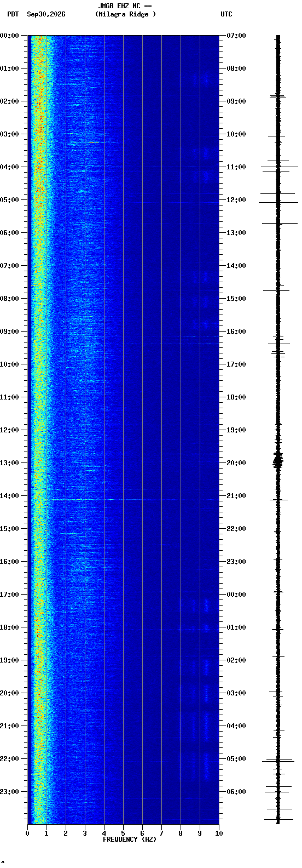The image size is (302, 868).
Task: Click the seismogram spike near 05:00 UTC
Action: (x=278, y=761)
